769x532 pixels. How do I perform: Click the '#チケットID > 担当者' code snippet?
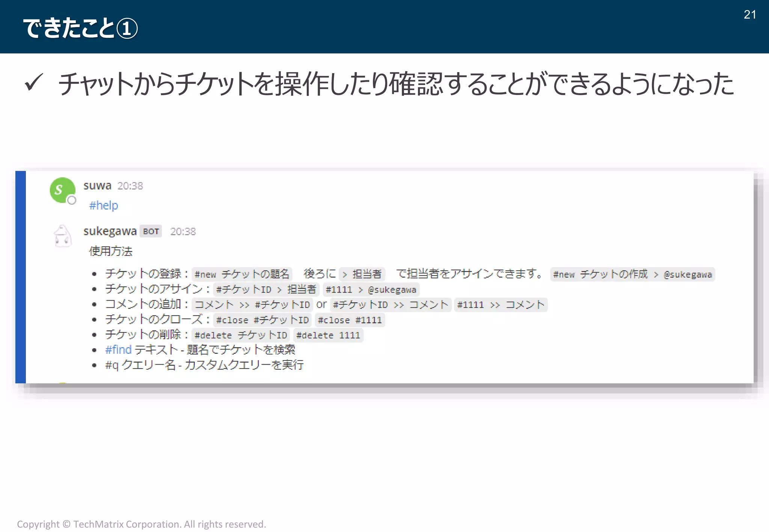pos(266,290)
